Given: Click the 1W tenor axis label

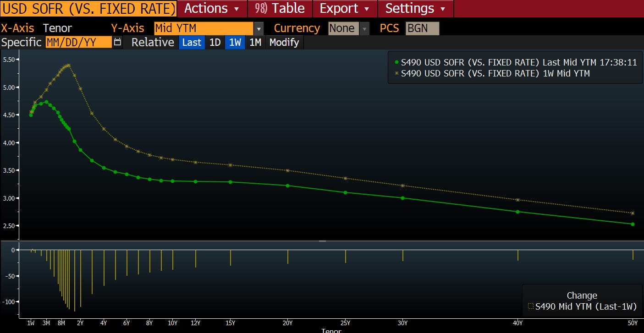Looking at the screenshot, I should 31,323.
